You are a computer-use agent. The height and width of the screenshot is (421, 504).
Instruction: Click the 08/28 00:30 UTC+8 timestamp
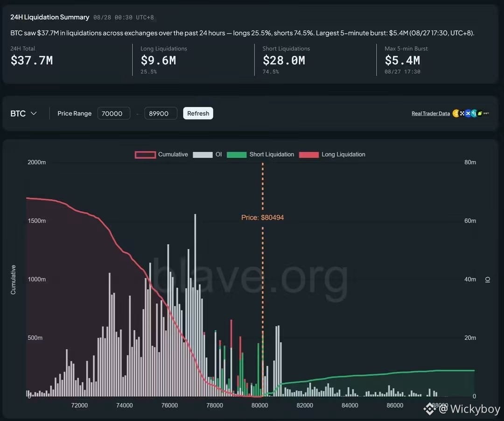click(124, 18)
